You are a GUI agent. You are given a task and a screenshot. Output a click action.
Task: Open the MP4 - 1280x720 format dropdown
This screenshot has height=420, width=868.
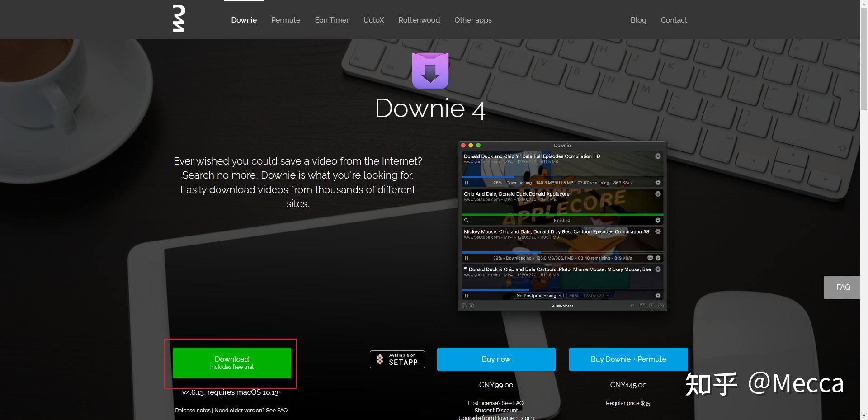tap(589, 295)
